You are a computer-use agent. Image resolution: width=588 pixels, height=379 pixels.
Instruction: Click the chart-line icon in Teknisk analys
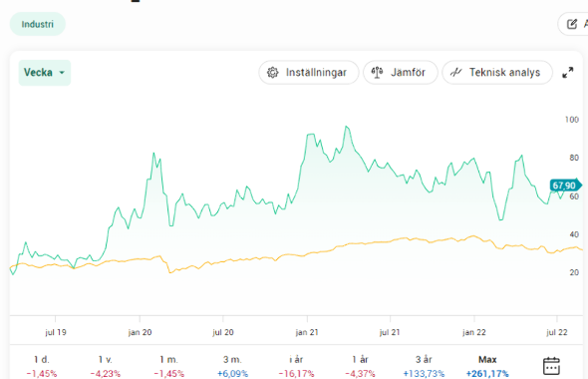(x=455, y=72)
